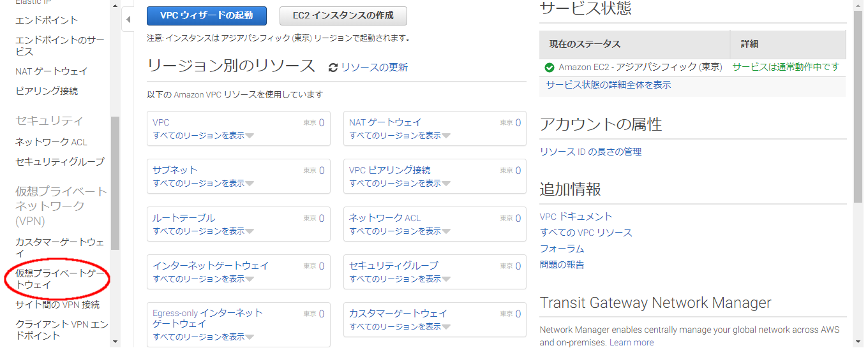Click the refresh resources icon
Viewport: 868px width, 348px height.
[x=333, y=68]
